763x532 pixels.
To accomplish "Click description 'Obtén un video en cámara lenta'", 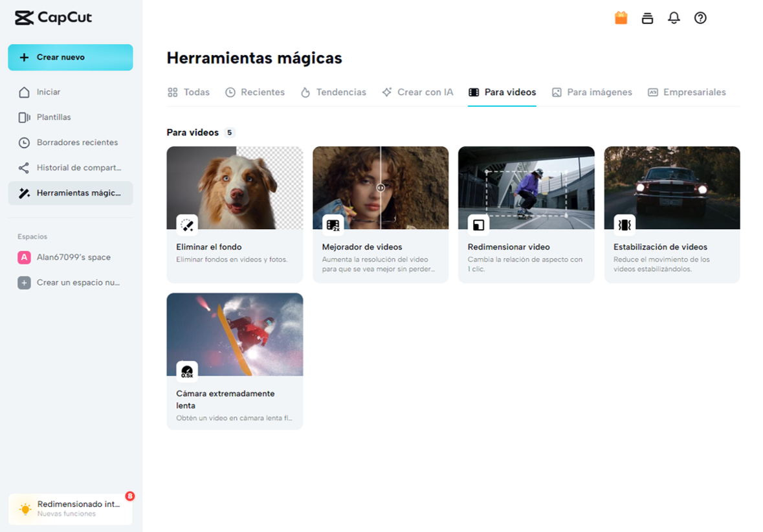I will tap(234, 418).
